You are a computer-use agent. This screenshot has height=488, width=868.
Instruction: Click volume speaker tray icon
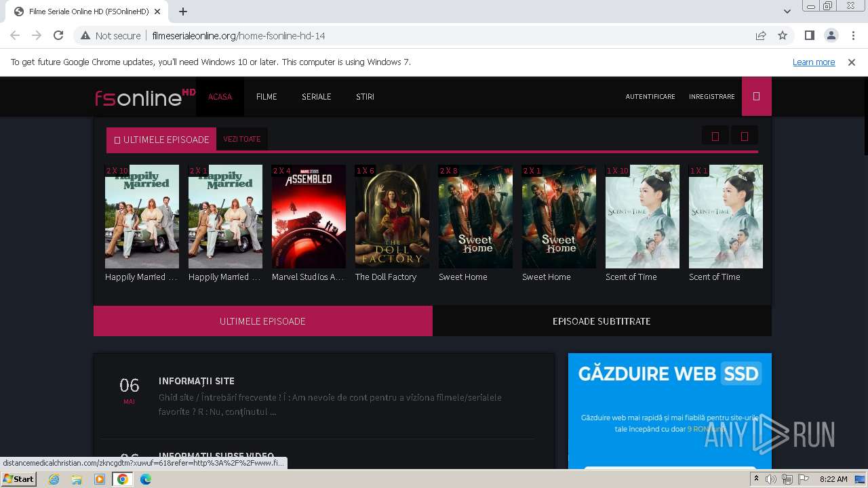pos(771,479)
